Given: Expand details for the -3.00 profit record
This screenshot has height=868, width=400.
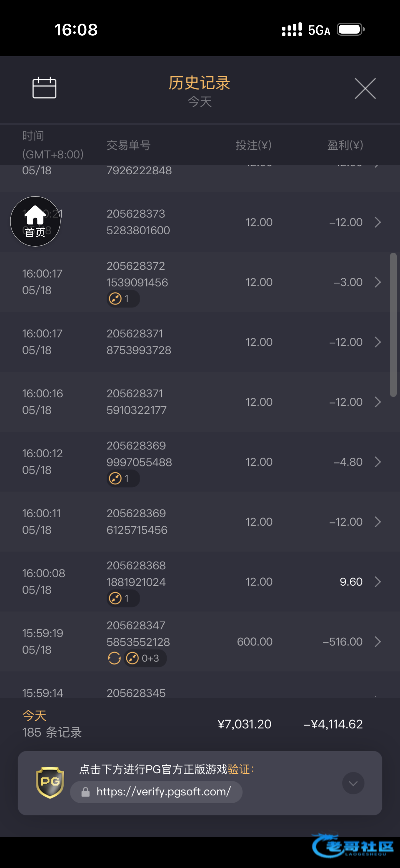Looking at the screenshot, I should (378, 282).
